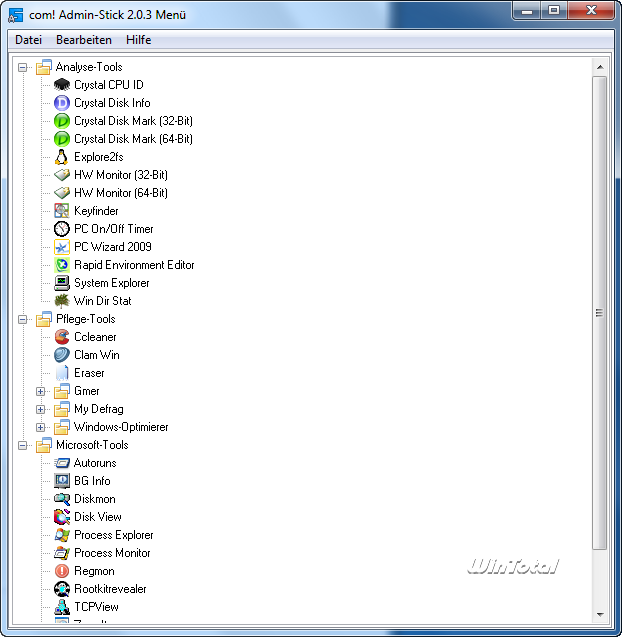Click the Win Dir Stat tree icon
Image resolution: width=622 pixels, height=637 pixels.
click(62, 301)
